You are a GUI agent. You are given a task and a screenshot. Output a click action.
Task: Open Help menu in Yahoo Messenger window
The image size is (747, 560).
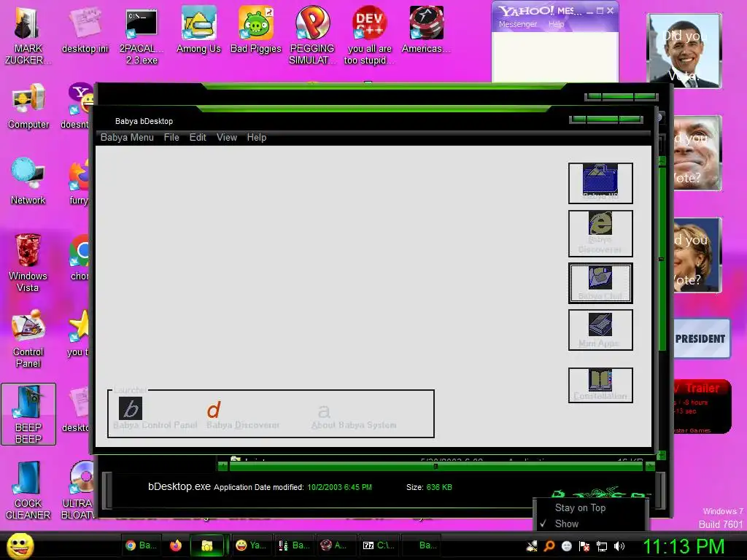point(556,24)
